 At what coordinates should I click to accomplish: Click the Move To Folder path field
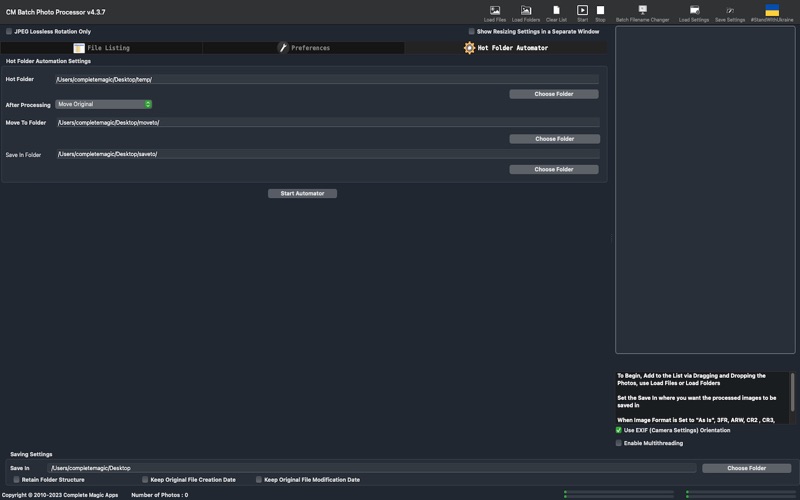[328, 122]
